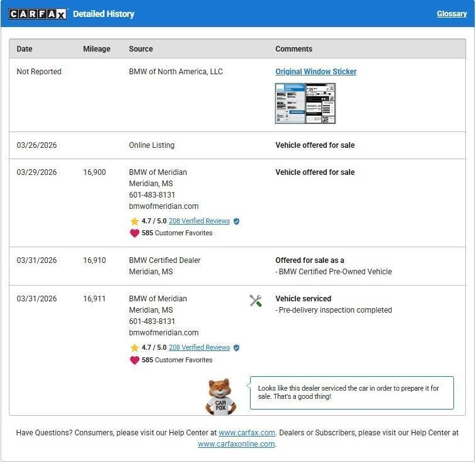476x463 pixels.
Task: View the window sticker thumbnail image
Action: pyautogui.click(x=305, y=103)
